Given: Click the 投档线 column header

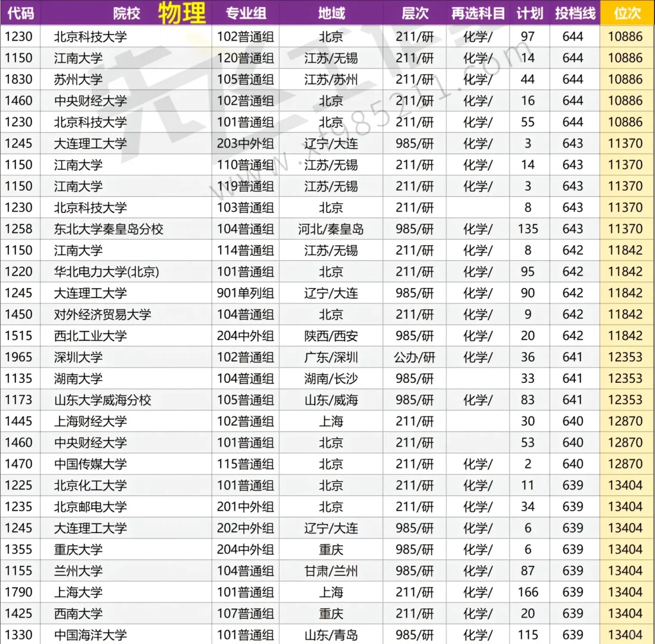Looking at the screenshot, I should tap(573, 12).
